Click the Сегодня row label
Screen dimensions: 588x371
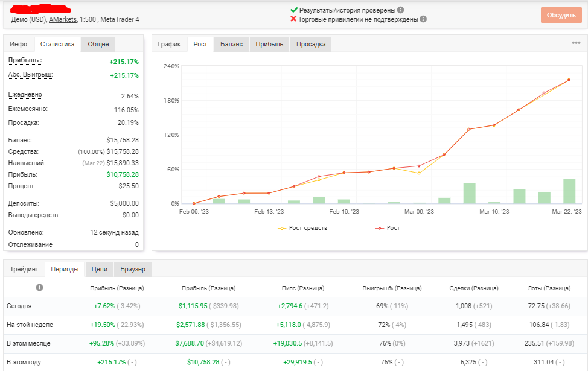pyautogui.click(x=19, y=306)
